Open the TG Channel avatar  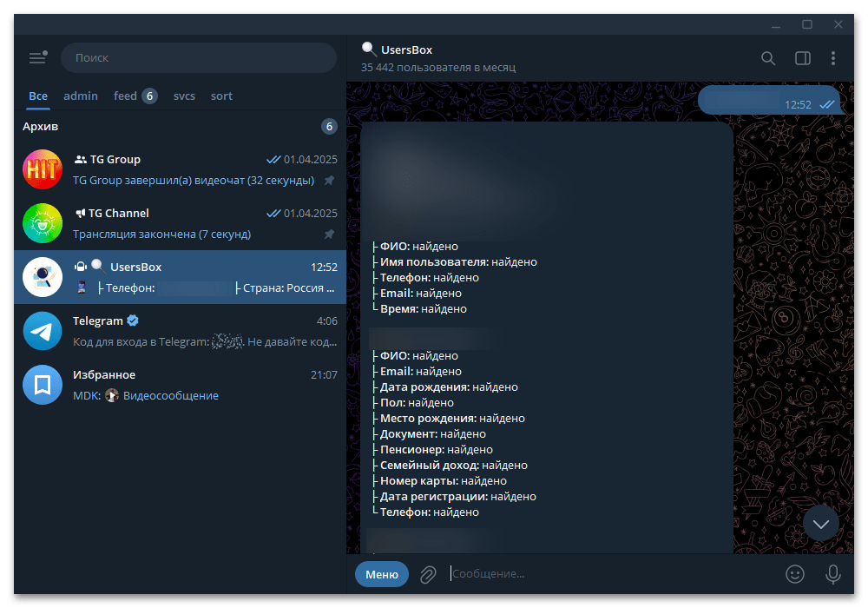(43, 223)
